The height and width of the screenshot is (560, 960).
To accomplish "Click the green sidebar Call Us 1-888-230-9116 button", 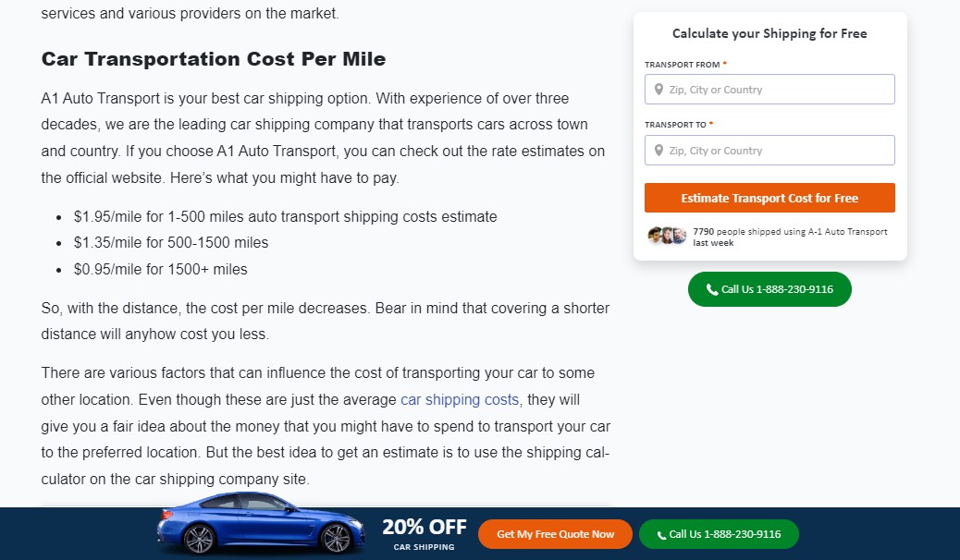I will coord(769,289).
